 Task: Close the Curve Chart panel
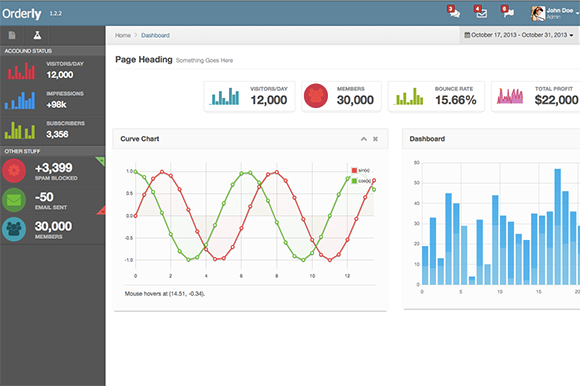375,139
